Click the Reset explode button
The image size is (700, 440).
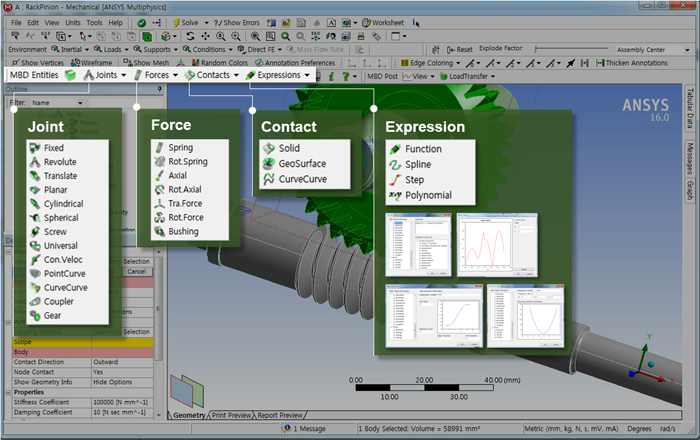pos(460,50)
